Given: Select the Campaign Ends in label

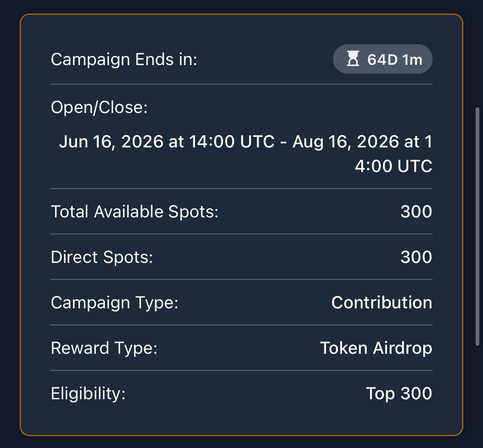Looking at the screenshot, I should [124, 59].
